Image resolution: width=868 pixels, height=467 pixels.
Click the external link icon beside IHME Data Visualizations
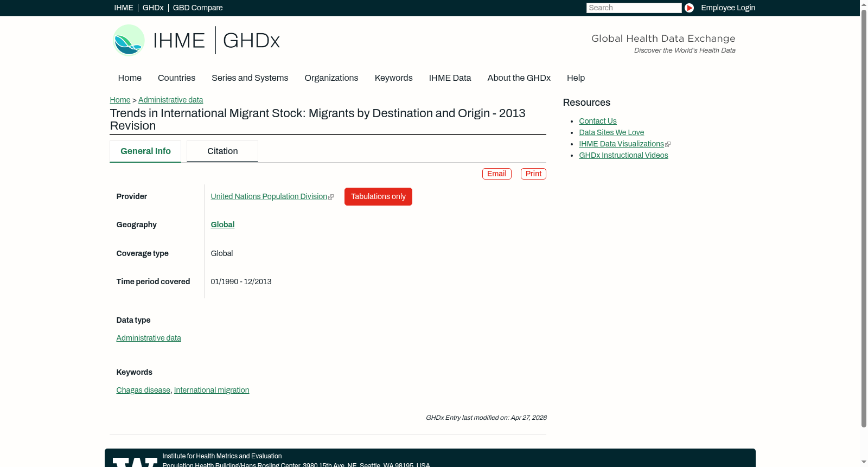point(668,144)
